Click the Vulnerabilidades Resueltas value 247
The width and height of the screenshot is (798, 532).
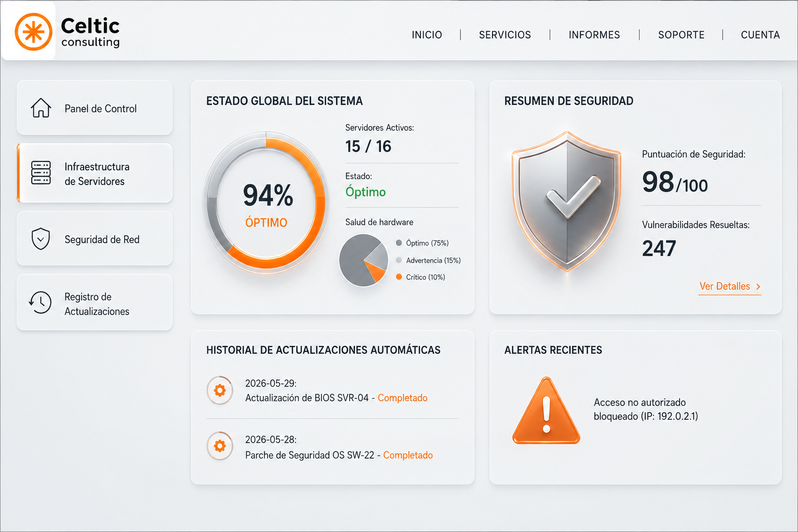coord(659,248)
